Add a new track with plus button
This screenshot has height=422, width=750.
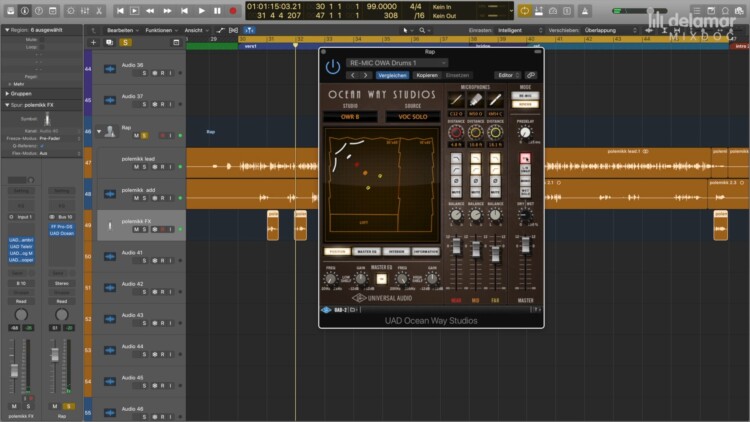[93, 43]
